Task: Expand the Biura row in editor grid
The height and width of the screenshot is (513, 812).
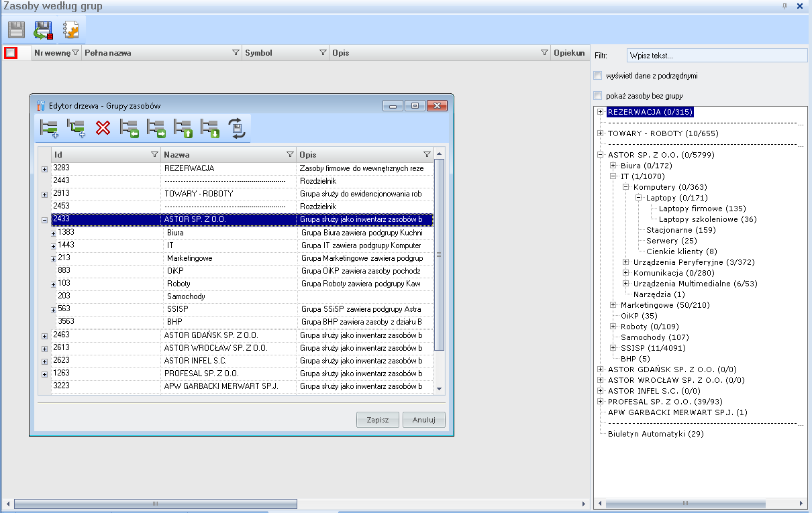Action: point(54,233)
